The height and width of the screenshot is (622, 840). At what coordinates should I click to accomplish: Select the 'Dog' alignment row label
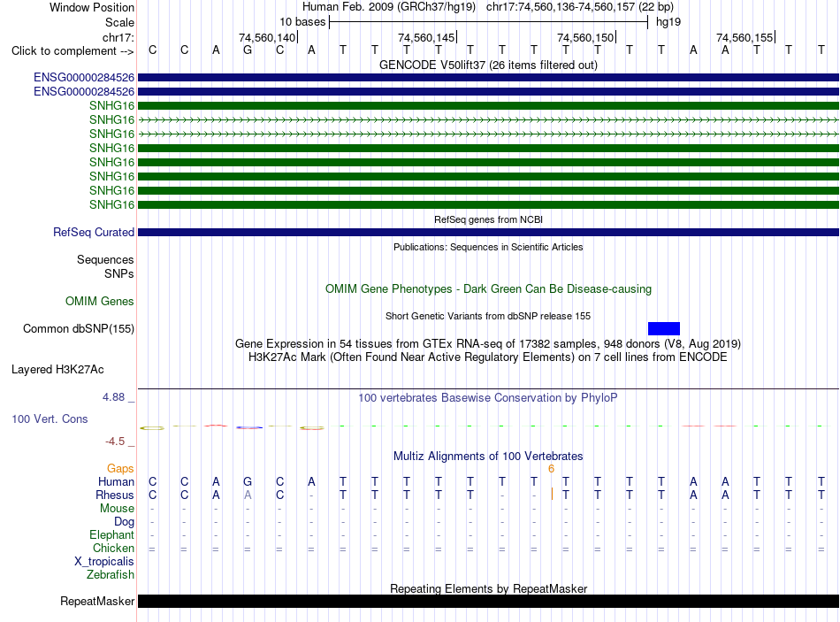(124, 522)
